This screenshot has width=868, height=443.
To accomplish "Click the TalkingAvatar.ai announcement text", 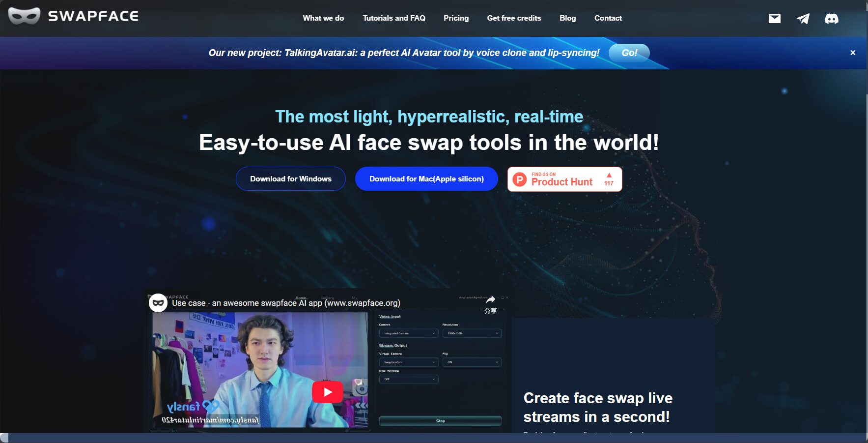I will pos(404,53).
